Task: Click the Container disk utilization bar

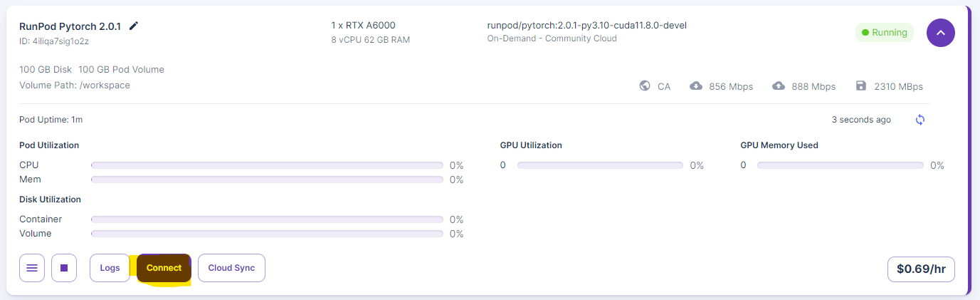Action: [267, 219]
